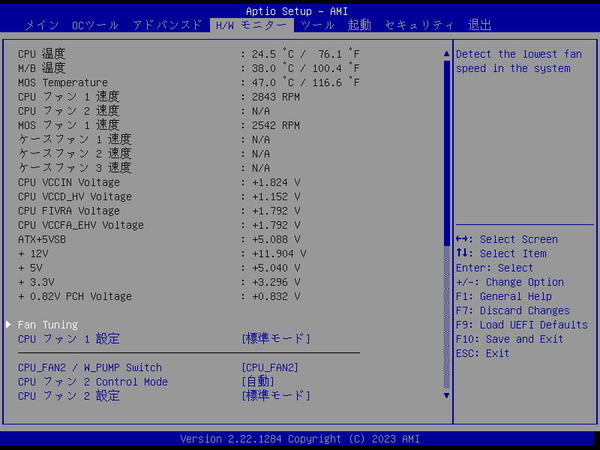Click the 'Detect the lowest fan' help text
Screen dimensions: 600x450
click(x=518, y=54)
